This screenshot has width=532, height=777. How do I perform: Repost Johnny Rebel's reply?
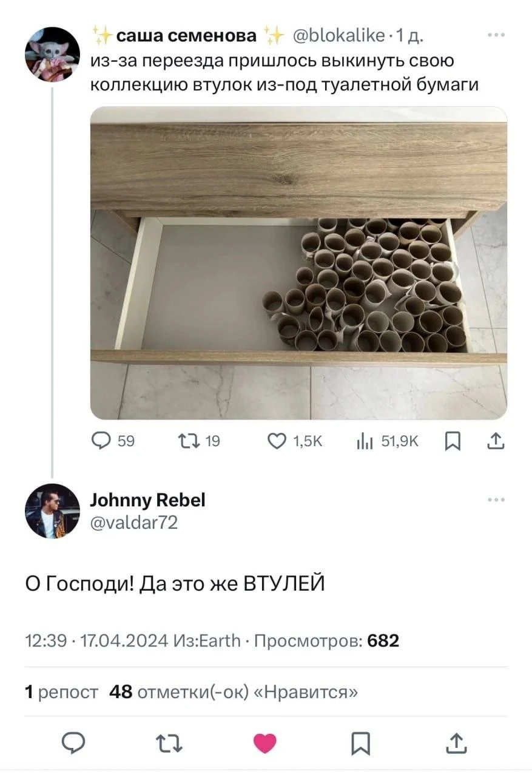coord(170,743)
